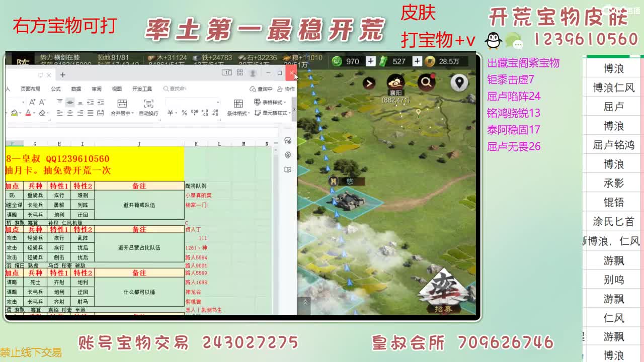
Task: Click cell text 避开荀彧队伍
Action: 139,205
